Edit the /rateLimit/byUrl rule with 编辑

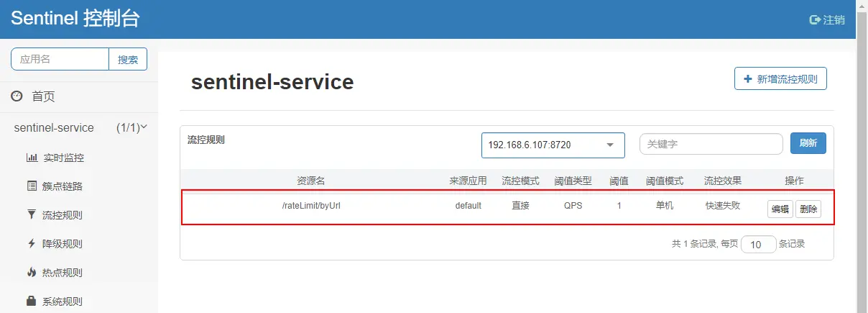(780, 209)
